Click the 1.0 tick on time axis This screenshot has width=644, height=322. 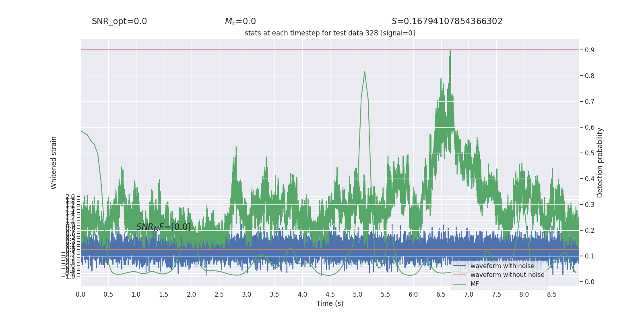pos(136,294)
